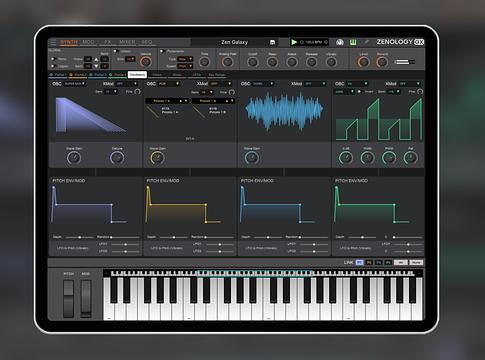This screenshot has width=485, height=360.
Task: Click the up arrow stepper in top-left panel
Action: pos(96,59)
